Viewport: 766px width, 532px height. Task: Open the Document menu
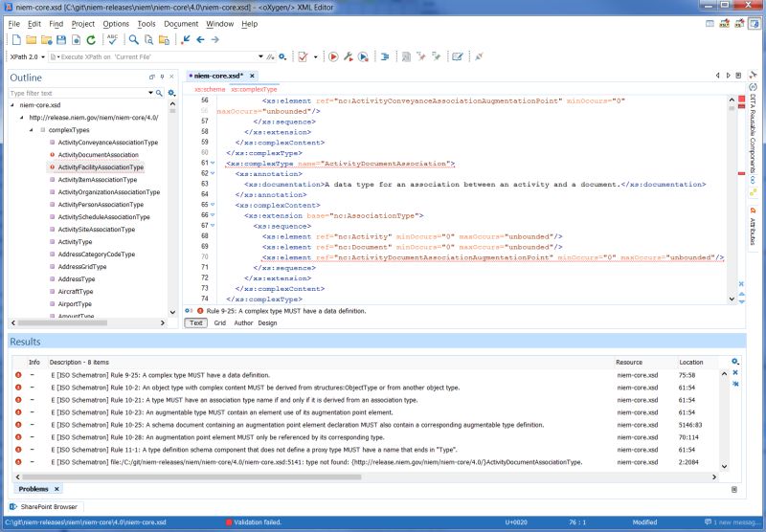coord(181,24)
